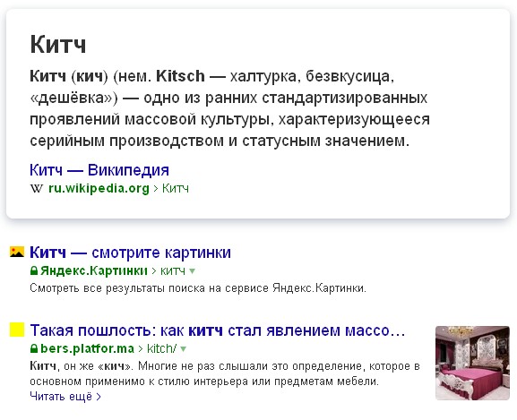Click the 'Китч' breadcrumb after ru.wikipedia.org
517x420 pixels.
coord(176,188)
